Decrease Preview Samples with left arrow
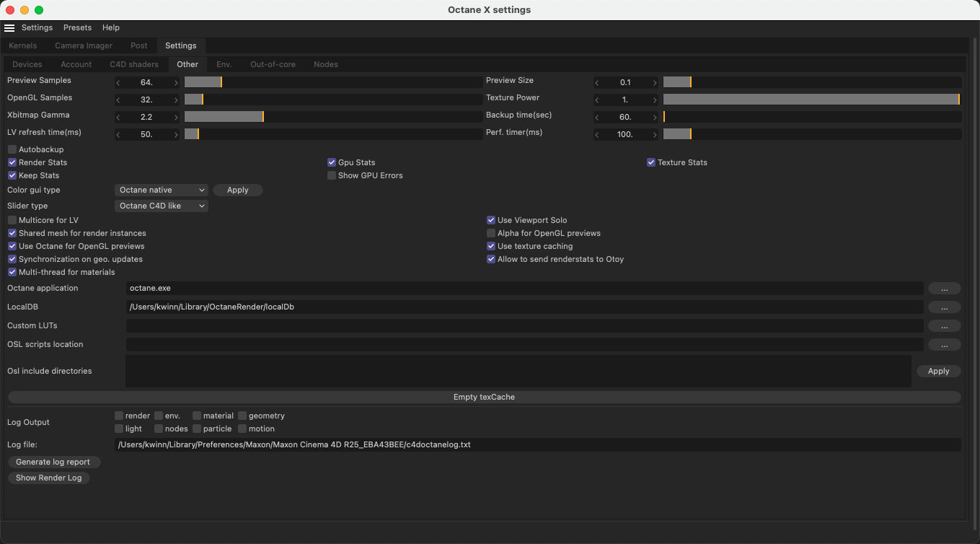Screen dimensions: 980x544 pos(118,83)
